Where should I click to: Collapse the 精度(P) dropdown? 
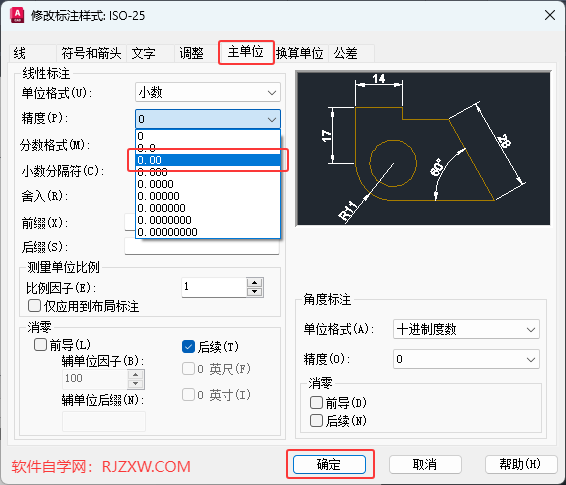click(208, 119)
